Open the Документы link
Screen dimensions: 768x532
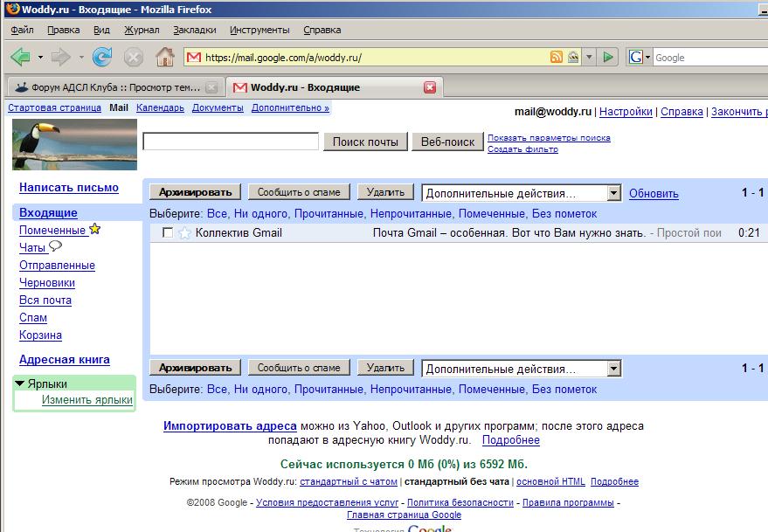[x=218, y=107]
